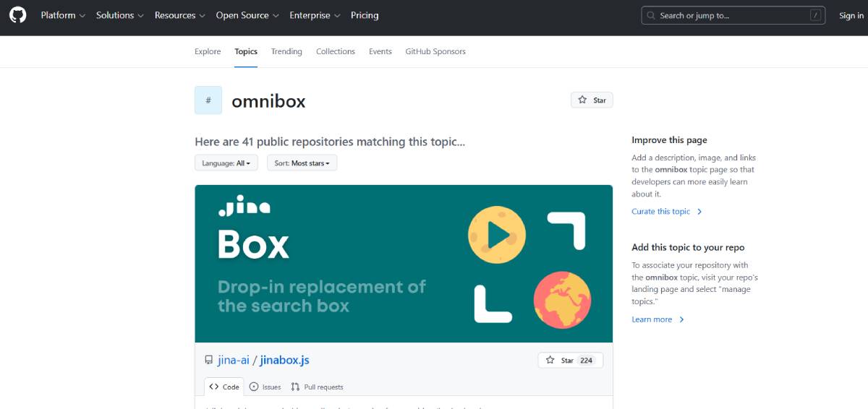Viewport: 868px width, 409px height.
Task: Open the Collections tab
Action: [336, 51]
